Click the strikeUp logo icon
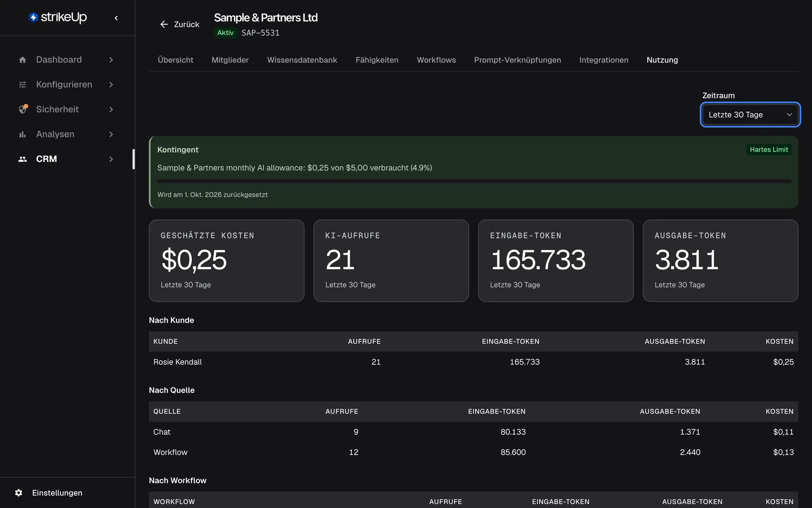Screen dimensions: 812x508 [x=33, y=17]
